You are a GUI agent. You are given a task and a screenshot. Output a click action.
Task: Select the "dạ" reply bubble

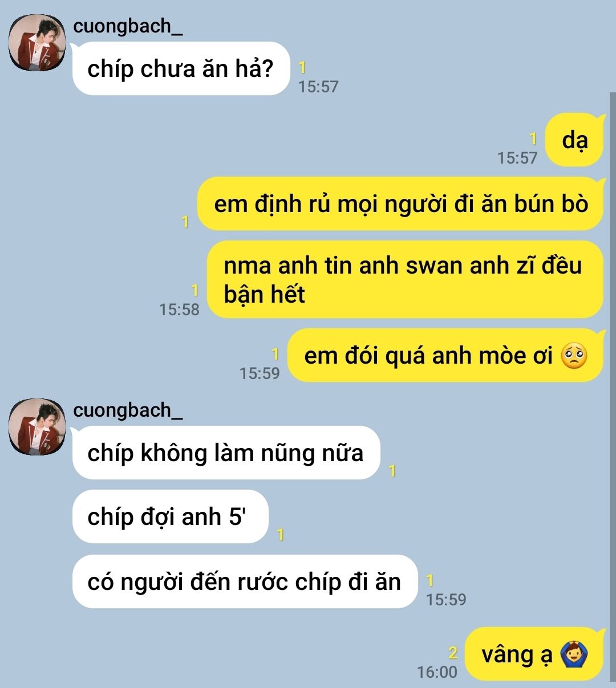[x=574, y=140]
